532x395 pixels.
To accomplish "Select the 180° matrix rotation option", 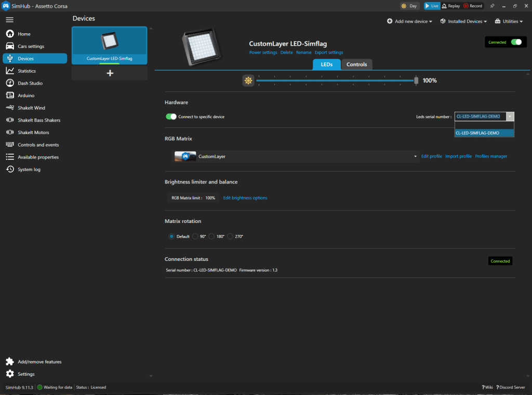I will tap(212, 236).
